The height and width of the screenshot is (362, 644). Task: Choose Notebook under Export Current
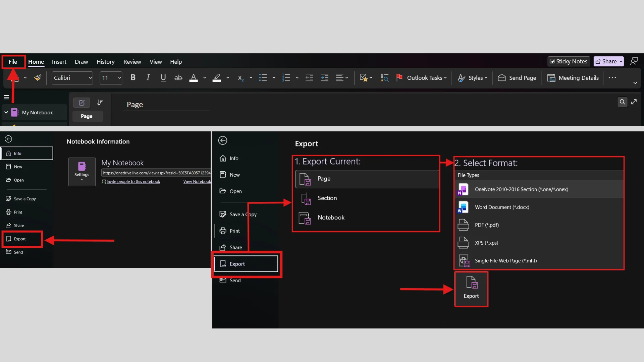[x=367, y=218]
